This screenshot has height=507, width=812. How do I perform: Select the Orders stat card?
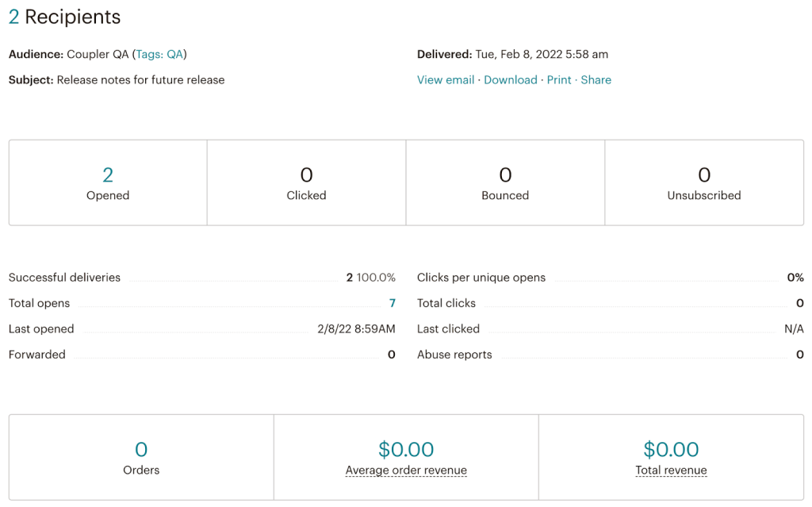click(140, 456)
